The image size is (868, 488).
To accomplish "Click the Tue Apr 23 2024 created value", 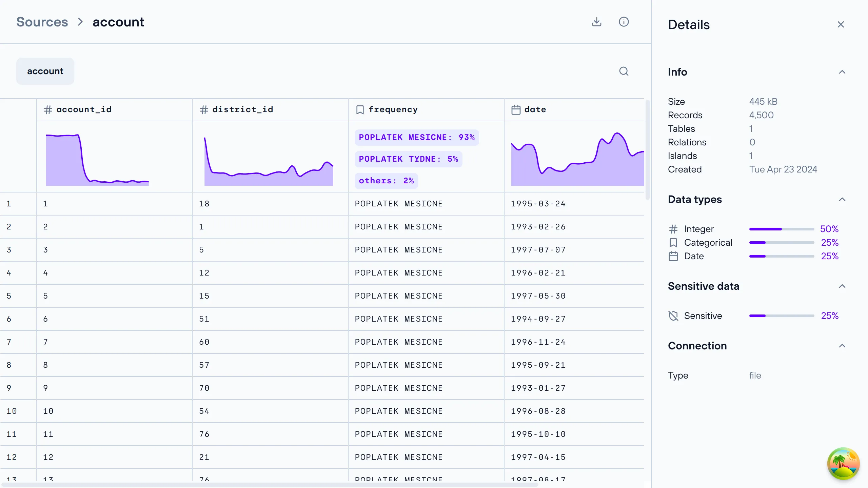I will [783, 169].
